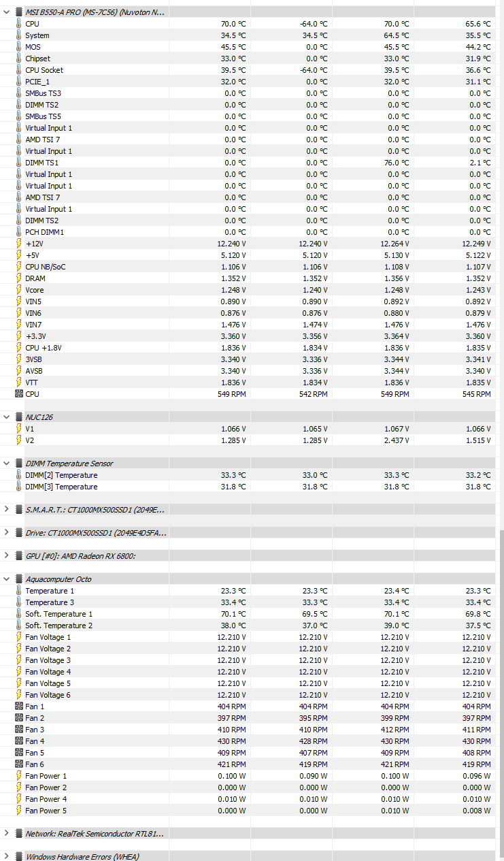Collapse the MSI B550-A PRO sensor group

pos(7,12)
